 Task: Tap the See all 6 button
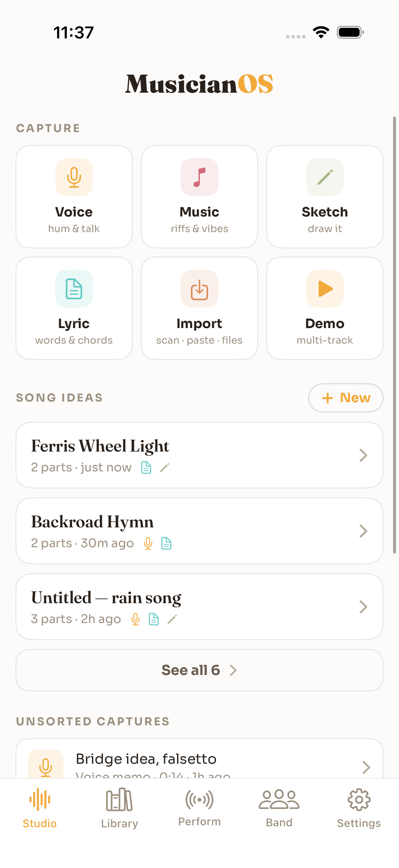(199, 670)
